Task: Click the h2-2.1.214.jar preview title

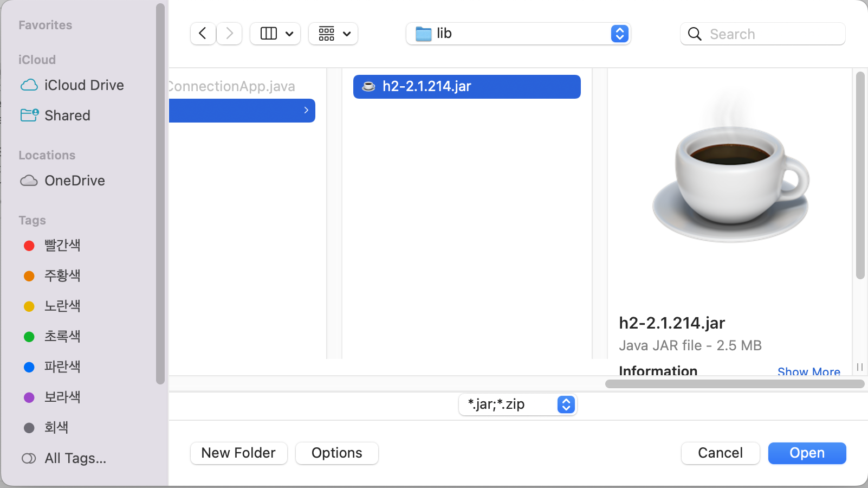Action: (672, 323)
